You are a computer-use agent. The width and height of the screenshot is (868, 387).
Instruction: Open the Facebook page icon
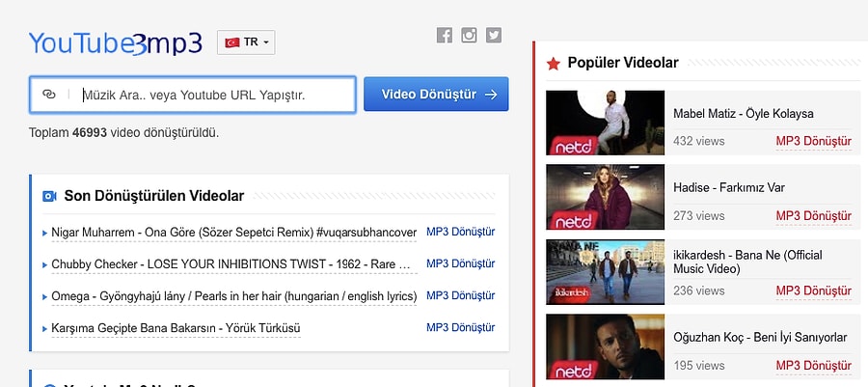(x=444, y=36)
